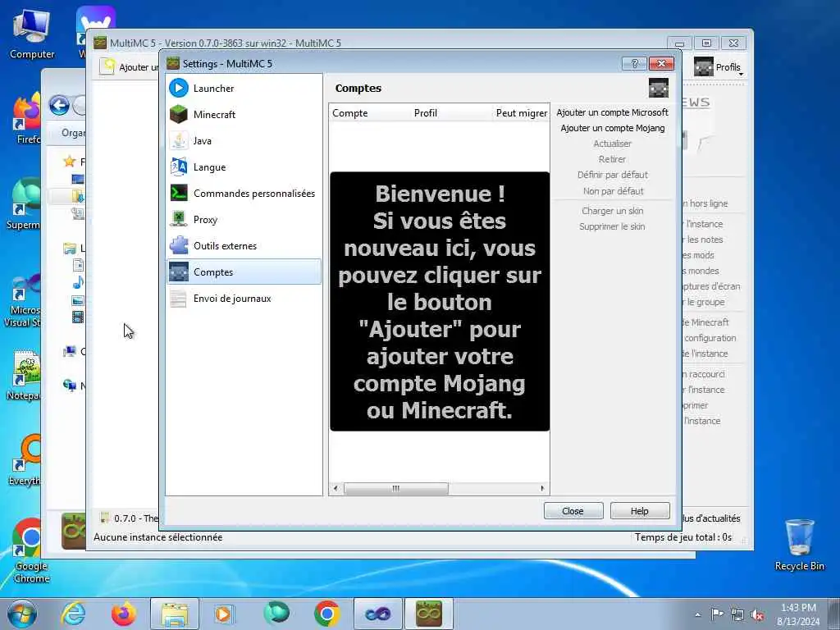Click Charger un skin
The width and height of the screenshot is (840, 630).
612,211
